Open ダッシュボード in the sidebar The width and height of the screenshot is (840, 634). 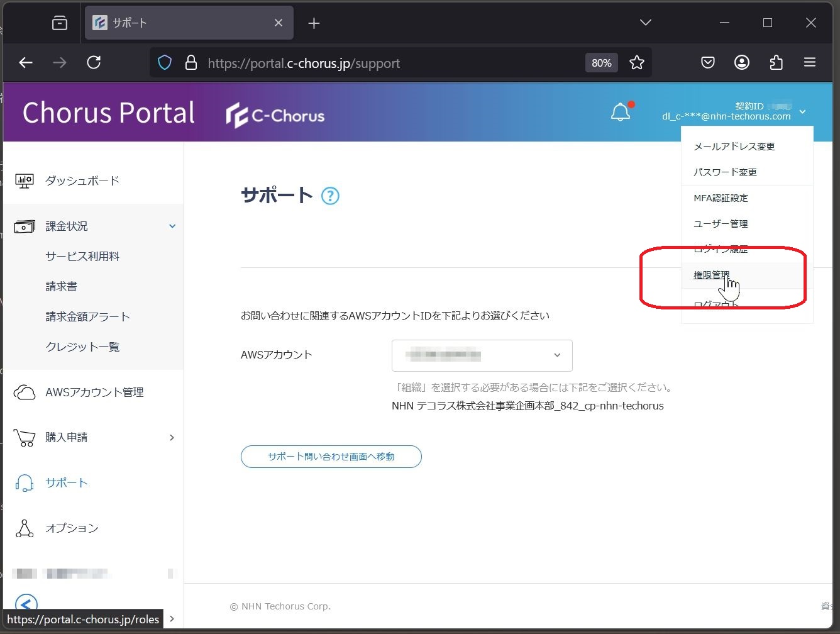pyautogui.click(x=82, y=181)
